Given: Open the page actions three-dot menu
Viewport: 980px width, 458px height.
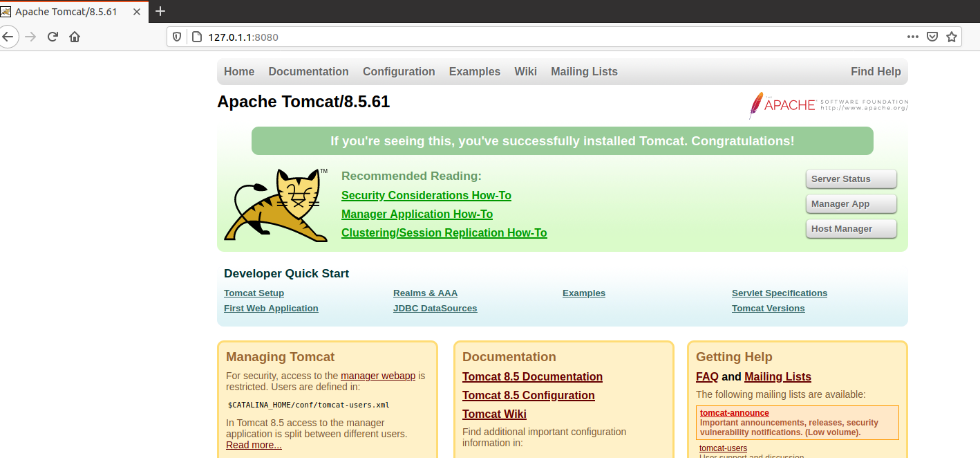Looking at the screenshot, I should [x=913, y=37].
